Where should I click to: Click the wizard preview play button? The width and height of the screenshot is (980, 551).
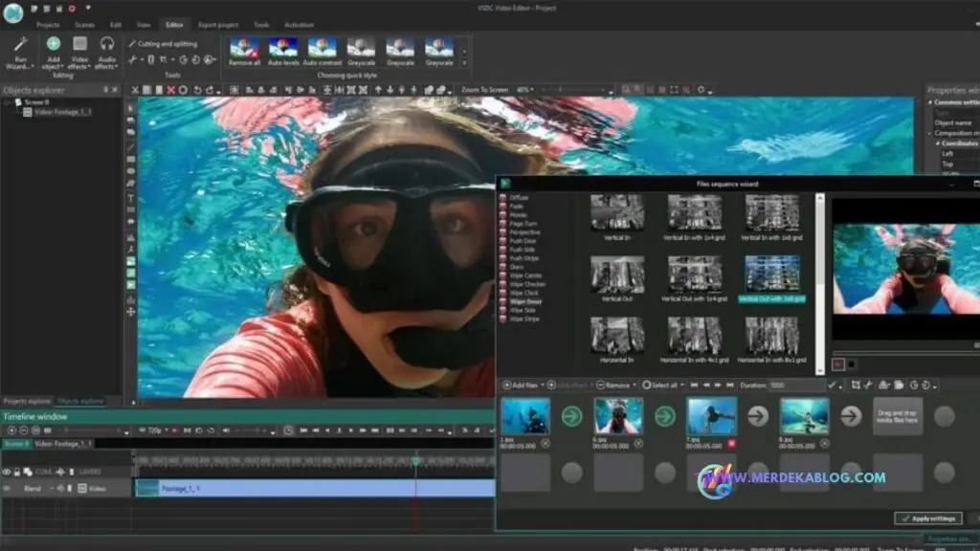838,364
